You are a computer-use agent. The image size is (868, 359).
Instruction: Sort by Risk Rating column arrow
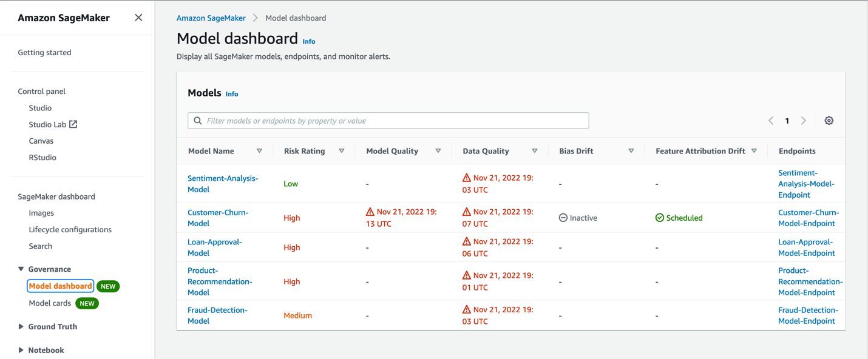[x=342, y=151]
